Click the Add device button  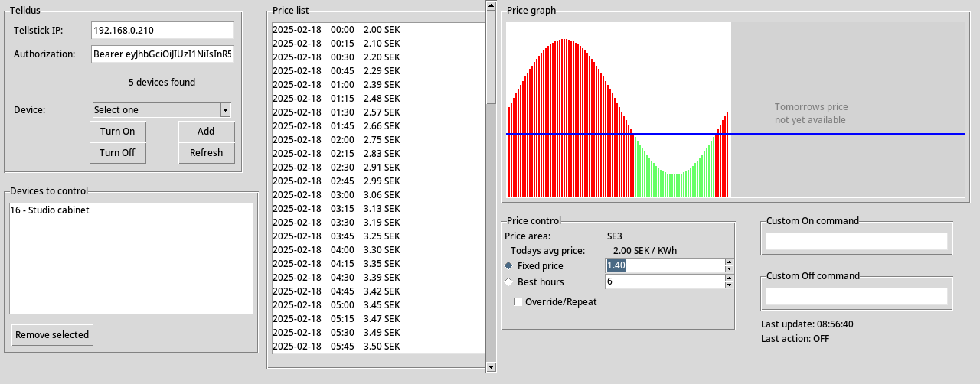(206, 131)
